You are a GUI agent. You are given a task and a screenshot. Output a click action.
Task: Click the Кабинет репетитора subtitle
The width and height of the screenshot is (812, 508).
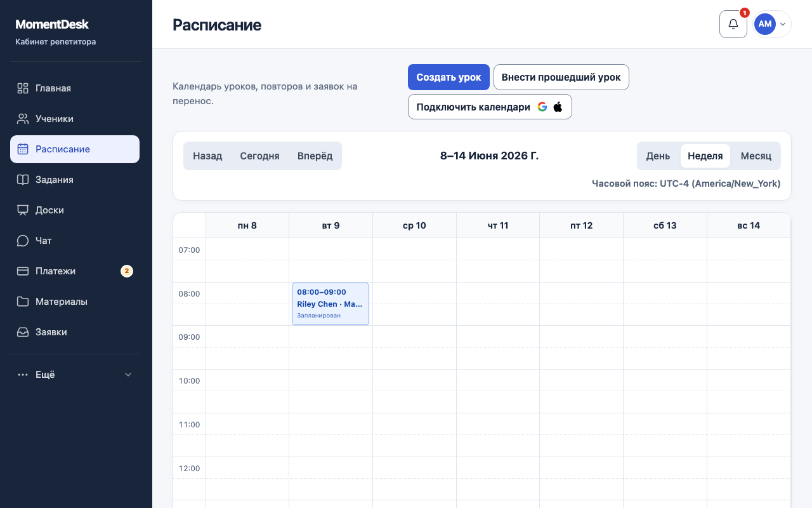(56, 42)
